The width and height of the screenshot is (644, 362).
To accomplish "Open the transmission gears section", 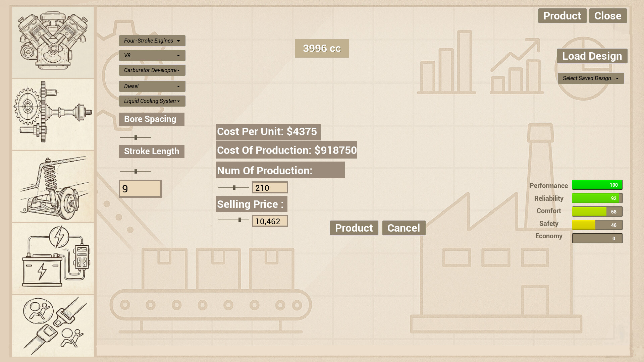I will tap(53, 114).
